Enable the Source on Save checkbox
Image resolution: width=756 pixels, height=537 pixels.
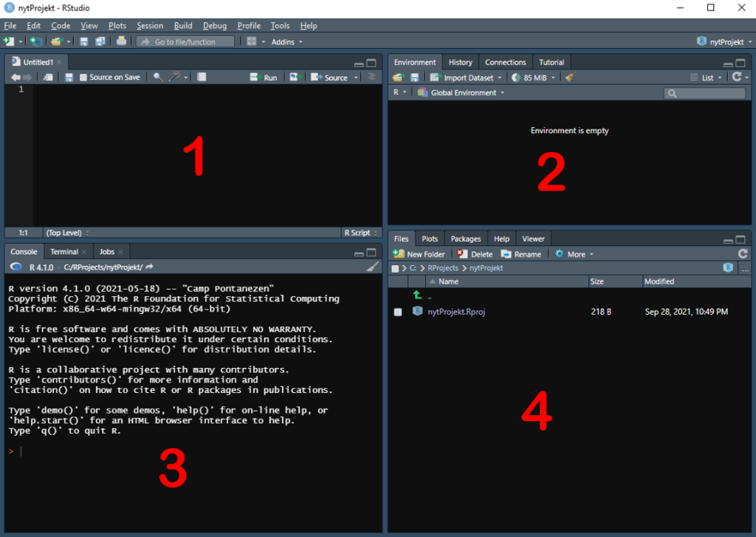tap(83, 78)
